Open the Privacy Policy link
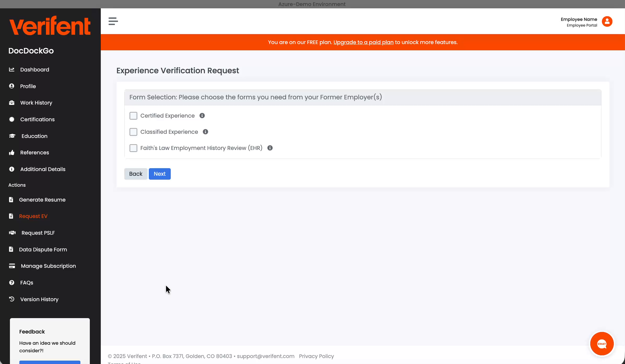The image size is (625, 364). [316, 356]
